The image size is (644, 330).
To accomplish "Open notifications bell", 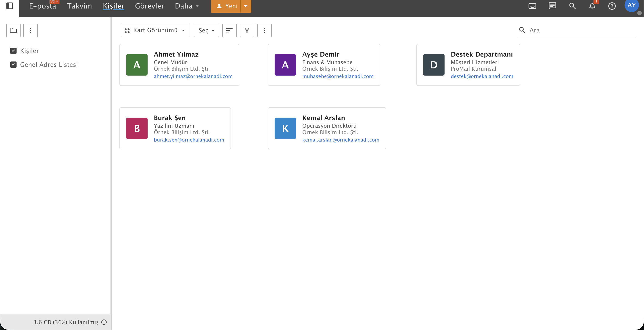I will [592, 6].
